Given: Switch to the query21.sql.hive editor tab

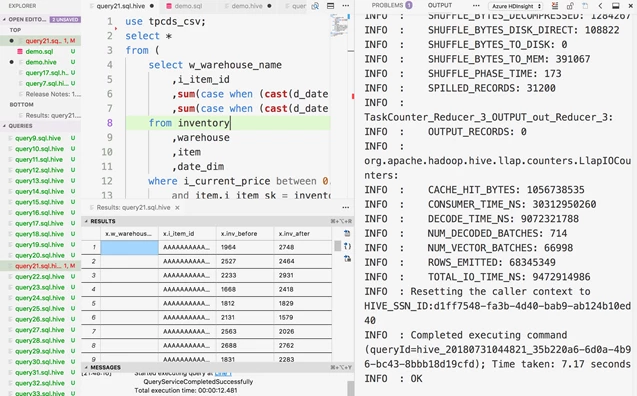Looking at the screenshot, I should (121, 6).
